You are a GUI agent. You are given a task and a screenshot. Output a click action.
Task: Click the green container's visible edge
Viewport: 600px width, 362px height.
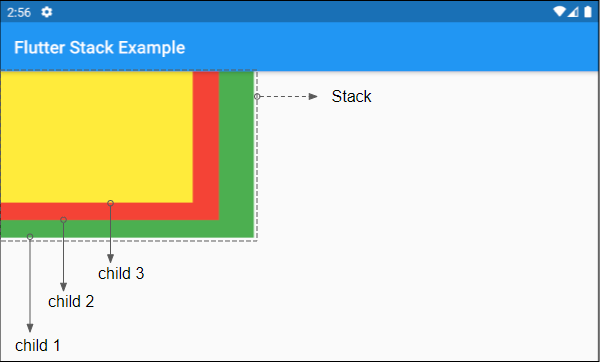236,153
